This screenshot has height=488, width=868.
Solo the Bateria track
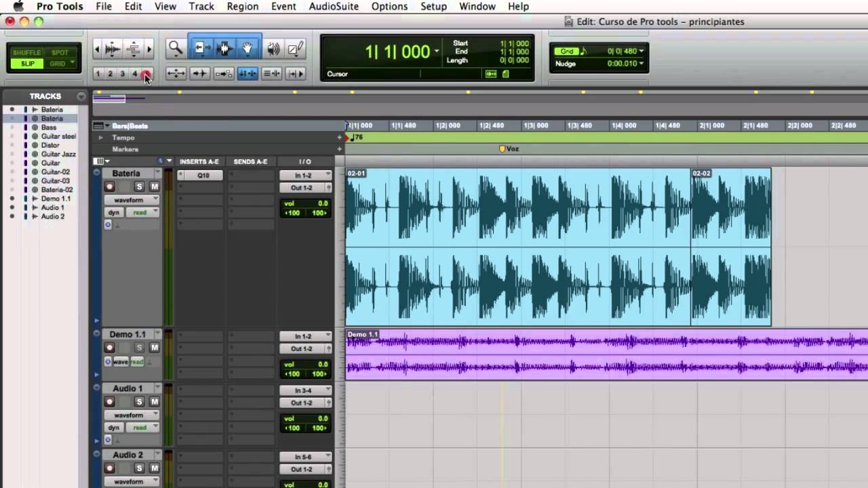(x=140, y=187)
